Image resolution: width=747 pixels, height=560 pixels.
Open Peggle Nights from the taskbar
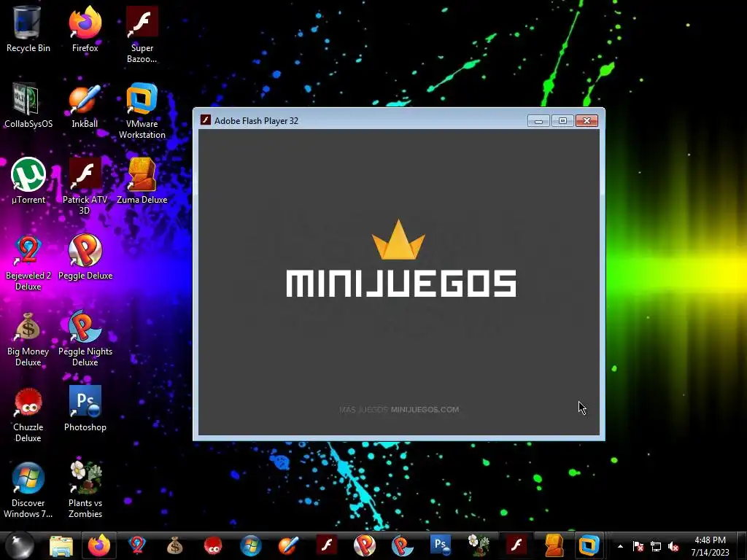point(403,545)
